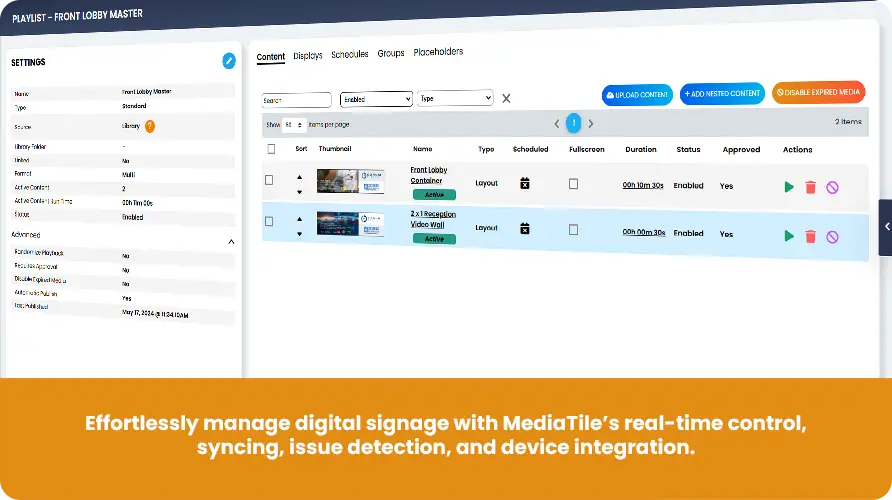Collapse the Advanced settings section
This screenshot has width=892, height=500.
pos(232,242)
